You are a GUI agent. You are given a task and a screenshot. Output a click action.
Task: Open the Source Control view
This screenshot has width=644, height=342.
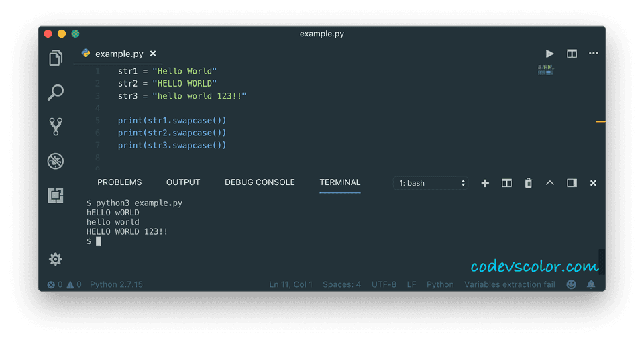tap(56, 127)
